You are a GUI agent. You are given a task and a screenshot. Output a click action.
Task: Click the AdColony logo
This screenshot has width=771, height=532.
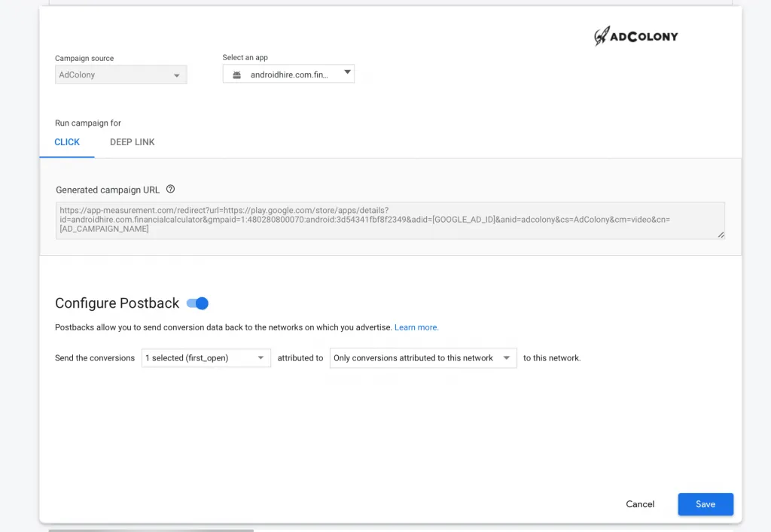point(635,36)
